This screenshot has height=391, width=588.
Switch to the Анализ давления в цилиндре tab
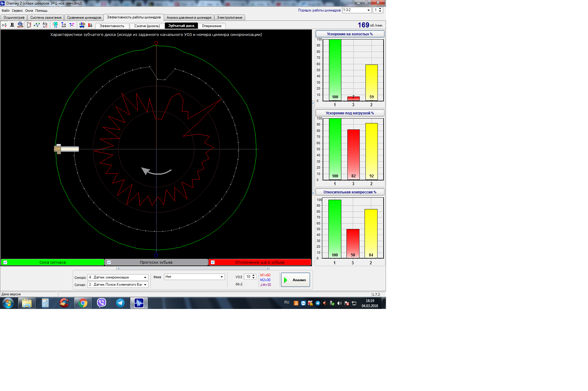pos(189,17)
